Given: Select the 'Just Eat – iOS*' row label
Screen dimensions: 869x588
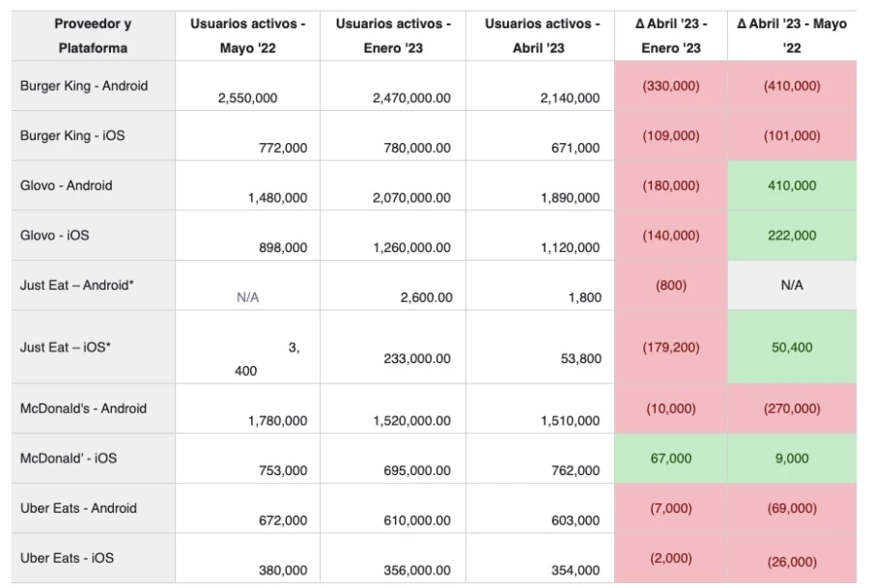Looking at the screenshot, I should (93, 347).
